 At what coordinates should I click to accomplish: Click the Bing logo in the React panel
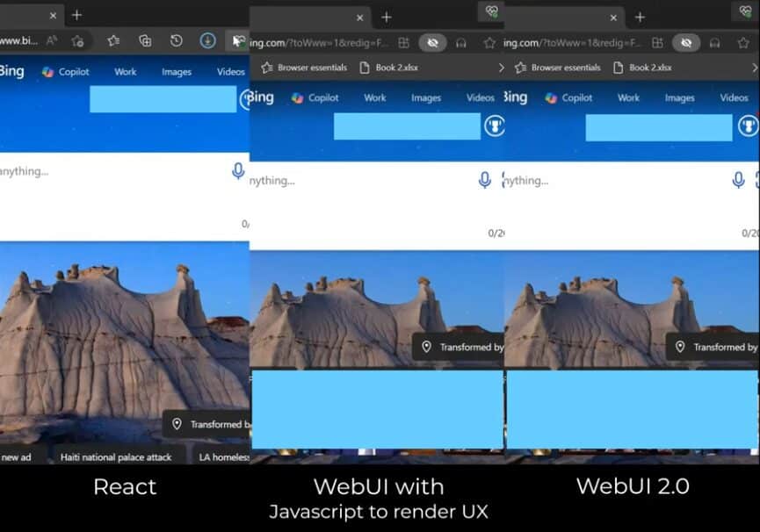click(12, 71)
